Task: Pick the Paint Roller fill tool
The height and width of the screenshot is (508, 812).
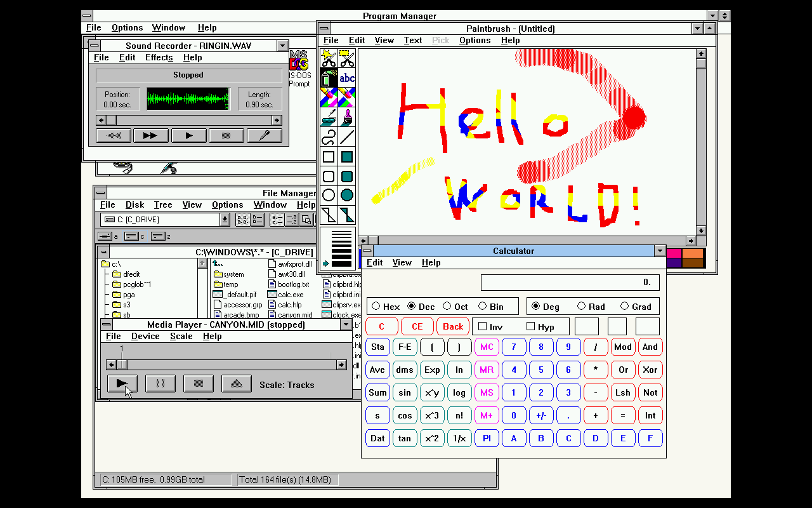Action: pyautogui.click(x=329, y=117)
